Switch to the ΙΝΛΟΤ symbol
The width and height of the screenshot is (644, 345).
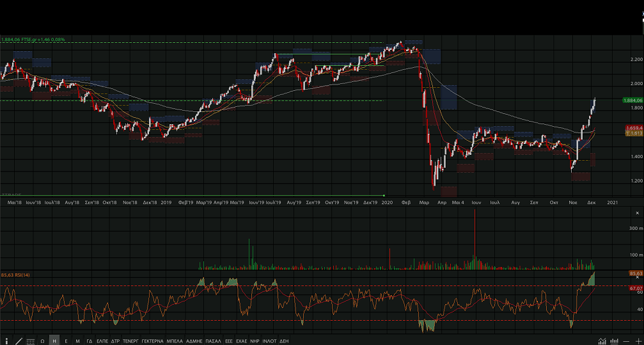[270, 341]
